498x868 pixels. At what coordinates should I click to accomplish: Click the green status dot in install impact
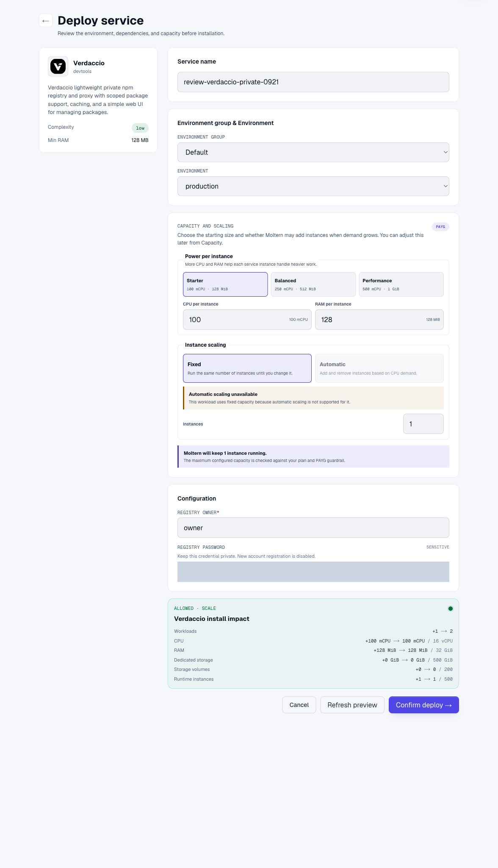click(x=450, y=609)
